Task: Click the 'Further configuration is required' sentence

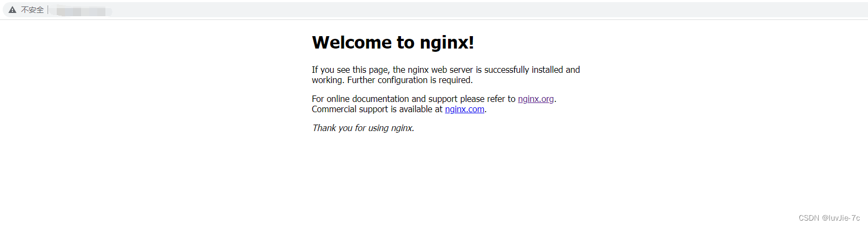Action: [x=410, y=80]
